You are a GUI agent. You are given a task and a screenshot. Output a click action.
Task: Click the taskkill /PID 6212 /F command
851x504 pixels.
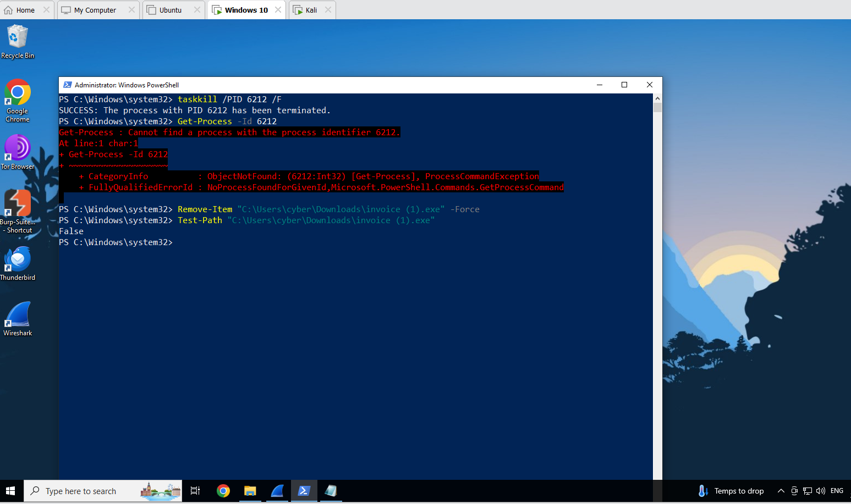pos(229,99)
